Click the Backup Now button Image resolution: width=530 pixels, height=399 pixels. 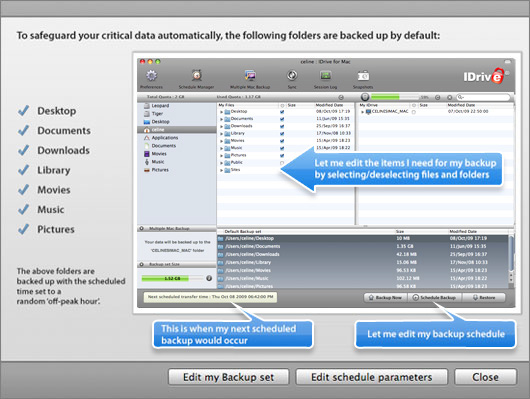pos(385,298)
